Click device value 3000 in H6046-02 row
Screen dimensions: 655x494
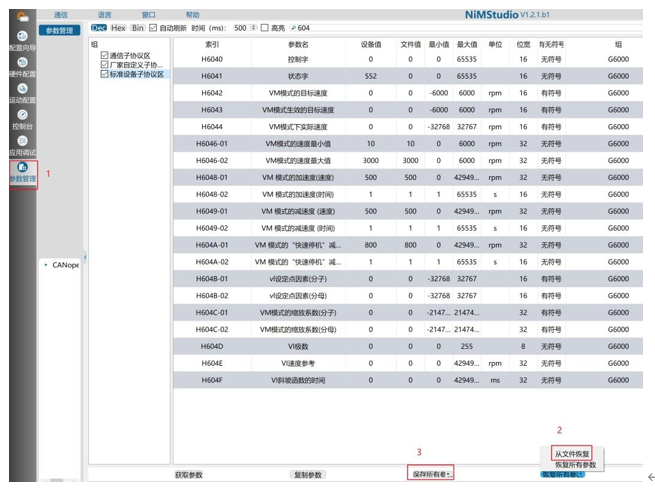coord(371,161)
